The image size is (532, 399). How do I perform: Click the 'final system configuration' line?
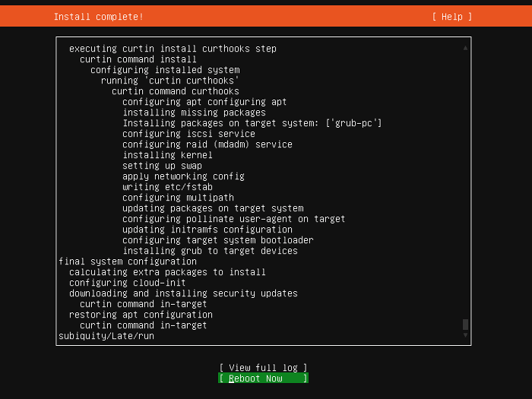128,261
